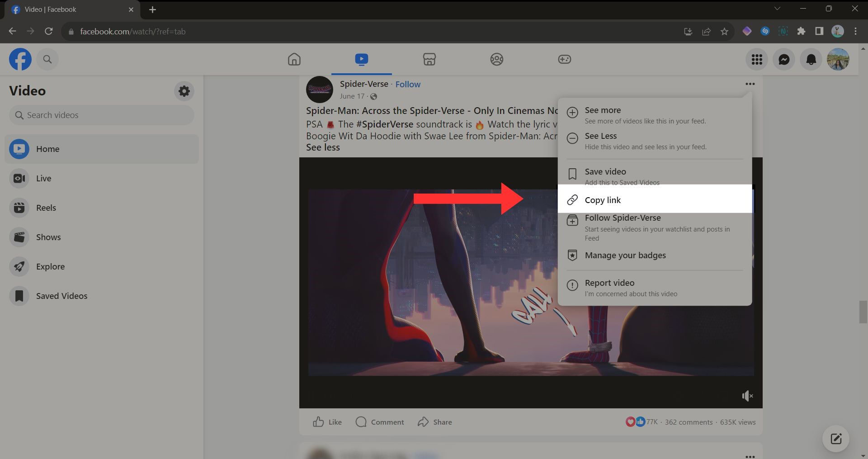Follow the Spider-Verse page link
Screen dimensions: 868x459
click(x=408, y=84)
